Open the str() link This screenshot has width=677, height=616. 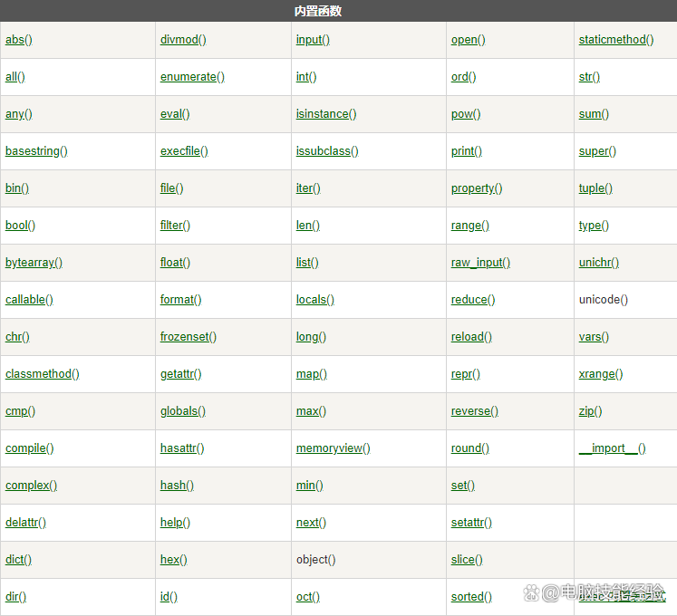click(589, 77)
